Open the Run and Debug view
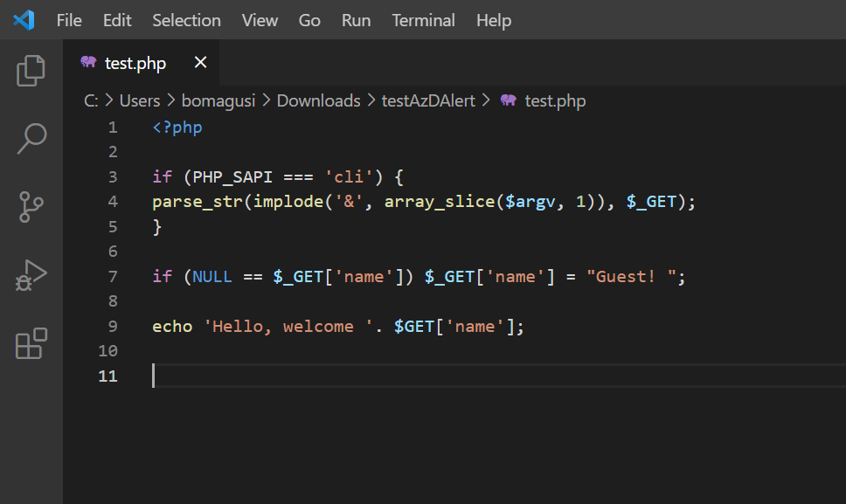Image resolution: width=846 pixels, height=504 pixels. pyautogui.click(x=31, y=275)
